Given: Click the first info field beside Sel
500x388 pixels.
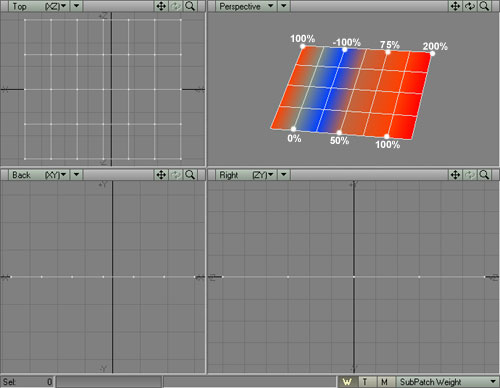Looking at the screenshot, I should [x=109, y=382].
